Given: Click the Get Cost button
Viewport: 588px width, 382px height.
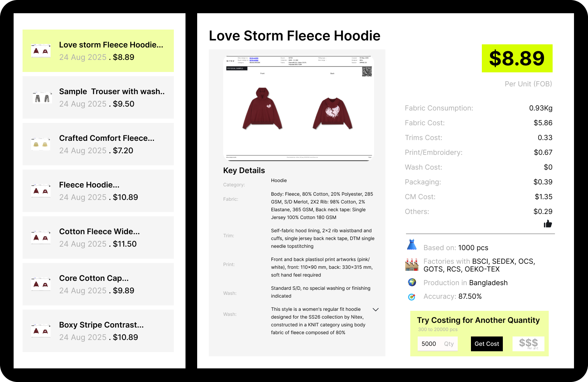Looking at the screenshot, I should tap(486, 344).
